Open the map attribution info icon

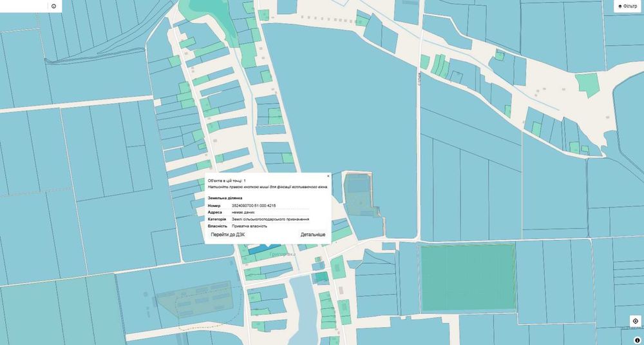[x=637, y=340]
